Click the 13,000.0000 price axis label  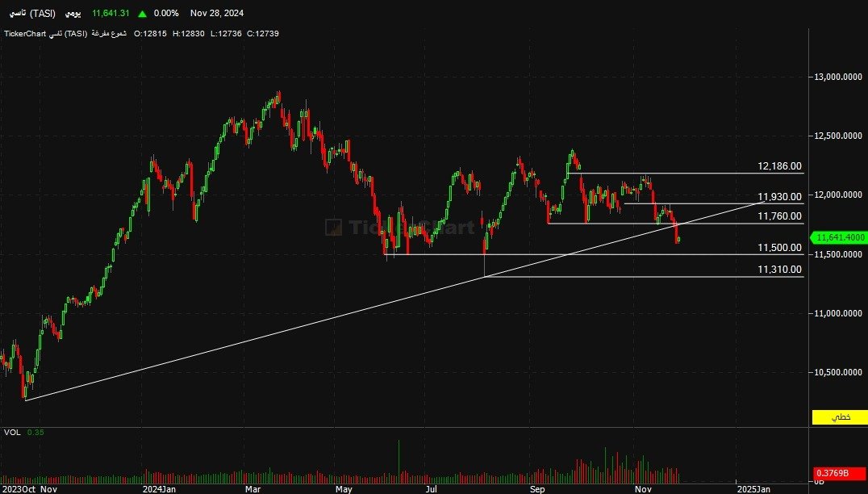pos(838,77)
